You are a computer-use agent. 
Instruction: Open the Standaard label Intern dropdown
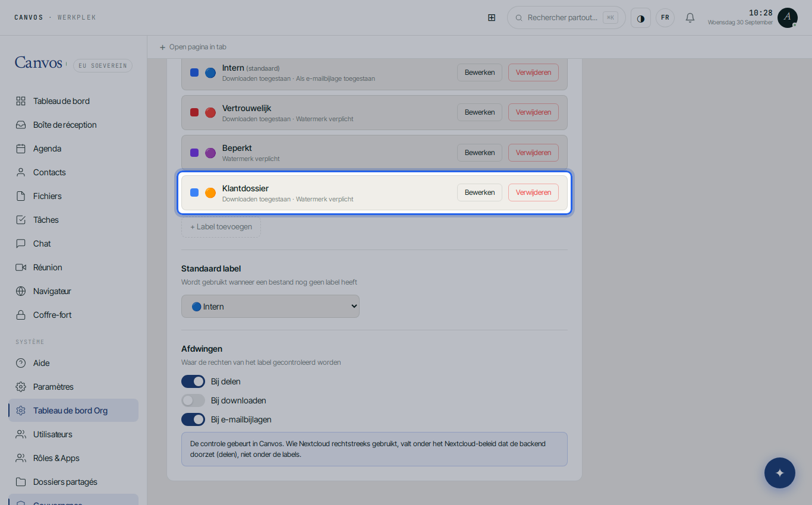(x=270, y=307)
